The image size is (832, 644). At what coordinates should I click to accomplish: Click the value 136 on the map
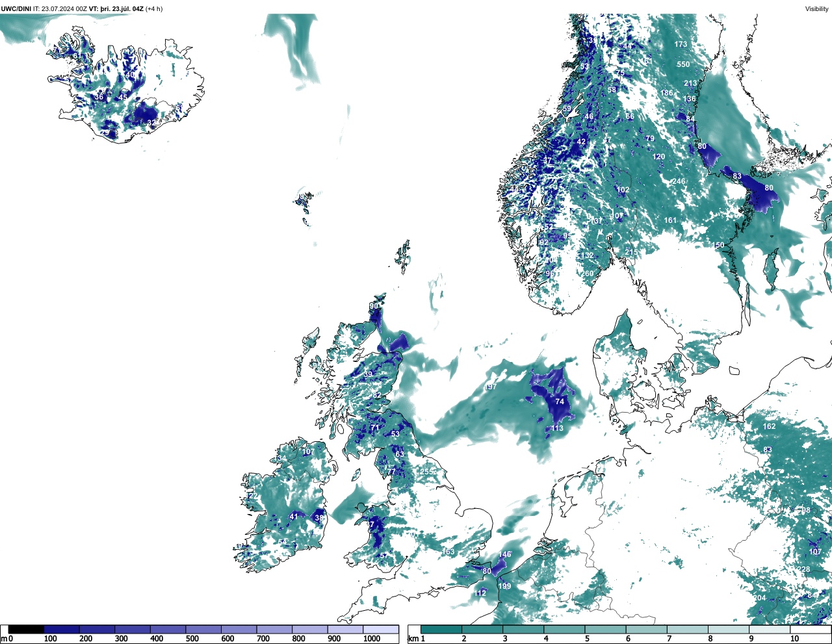click(690, 99)
